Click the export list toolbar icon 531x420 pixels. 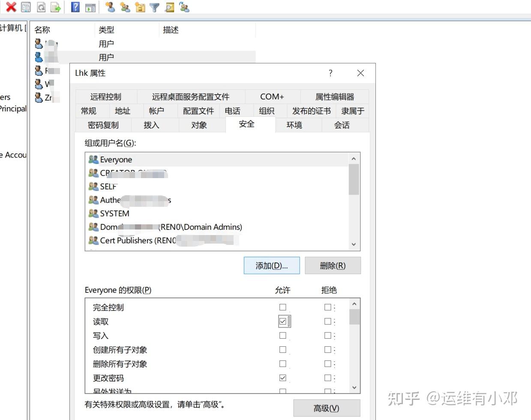(56, 7)
